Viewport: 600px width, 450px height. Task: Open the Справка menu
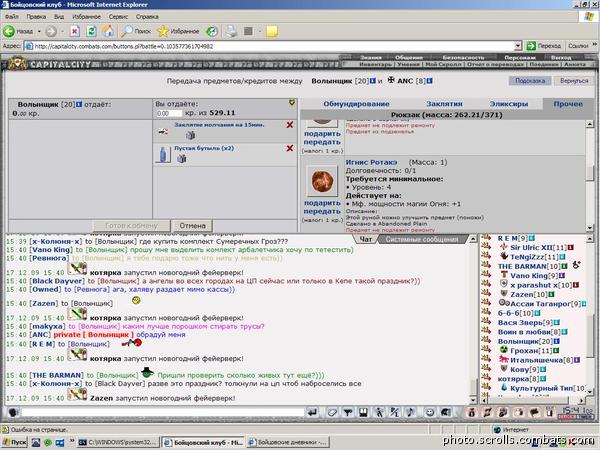pos(147,17)
